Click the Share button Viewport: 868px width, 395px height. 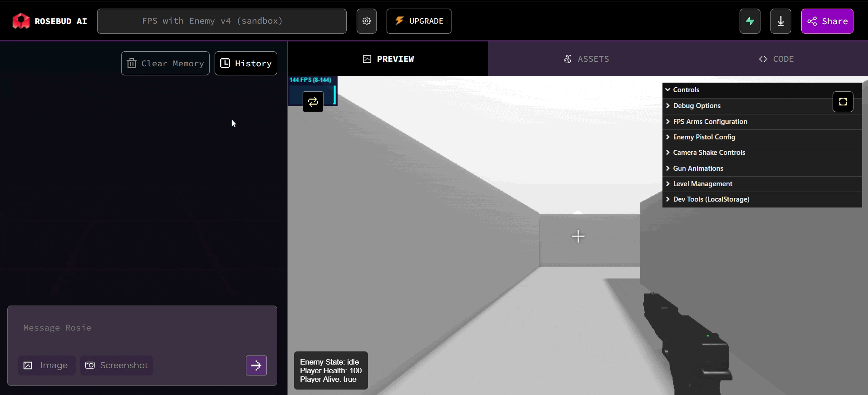click(827, 21)
